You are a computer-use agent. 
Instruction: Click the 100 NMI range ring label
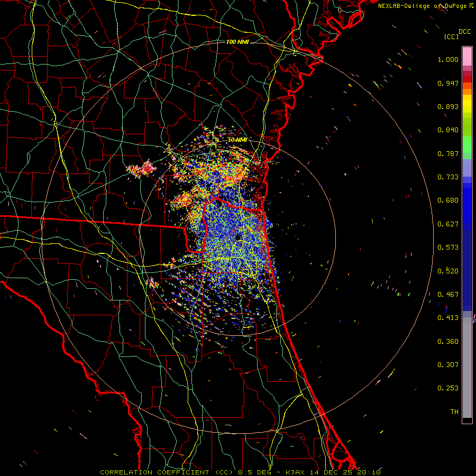(x=237, y=42)
